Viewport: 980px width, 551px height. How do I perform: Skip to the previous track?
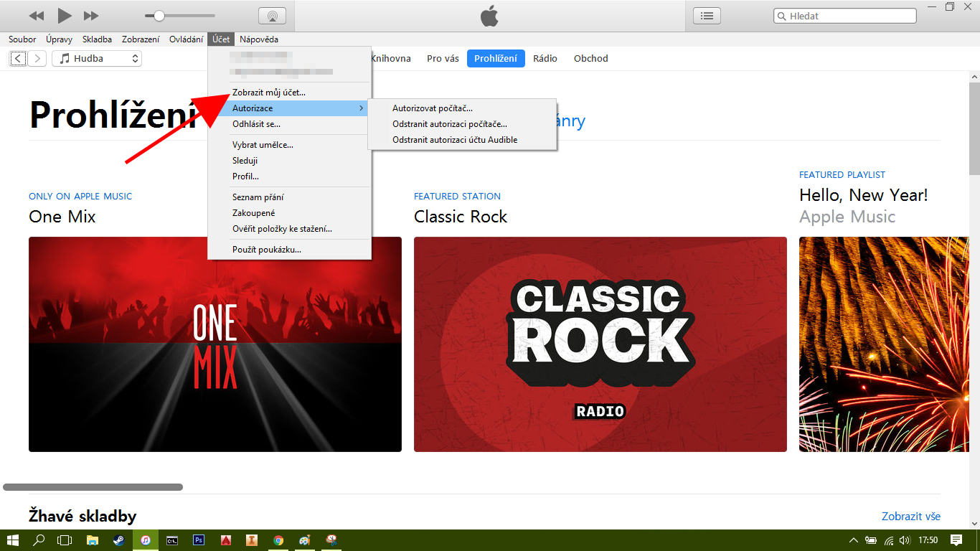coord(37,16)
